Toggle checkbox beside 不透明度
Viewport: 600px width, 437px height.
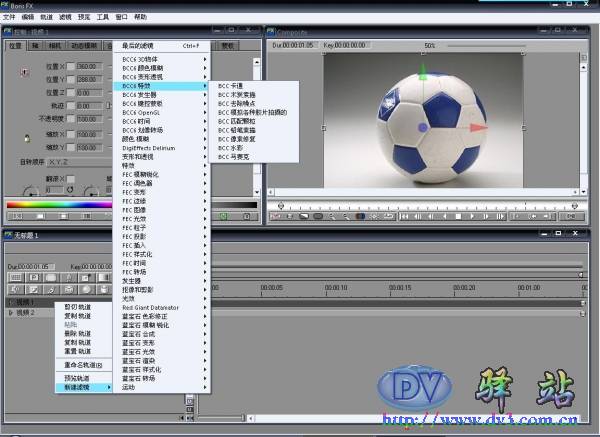pyautogui.click(x=71, y=119)
